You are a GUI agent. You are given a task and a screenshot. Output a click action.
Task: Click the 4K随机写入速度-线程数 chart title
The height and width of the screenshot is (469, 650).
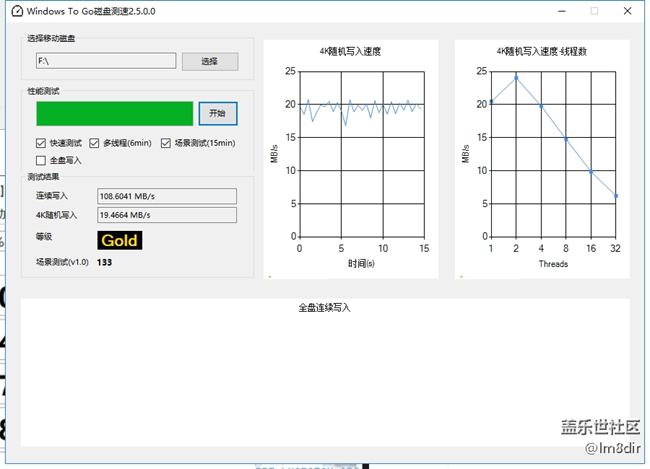pos(541,51)
